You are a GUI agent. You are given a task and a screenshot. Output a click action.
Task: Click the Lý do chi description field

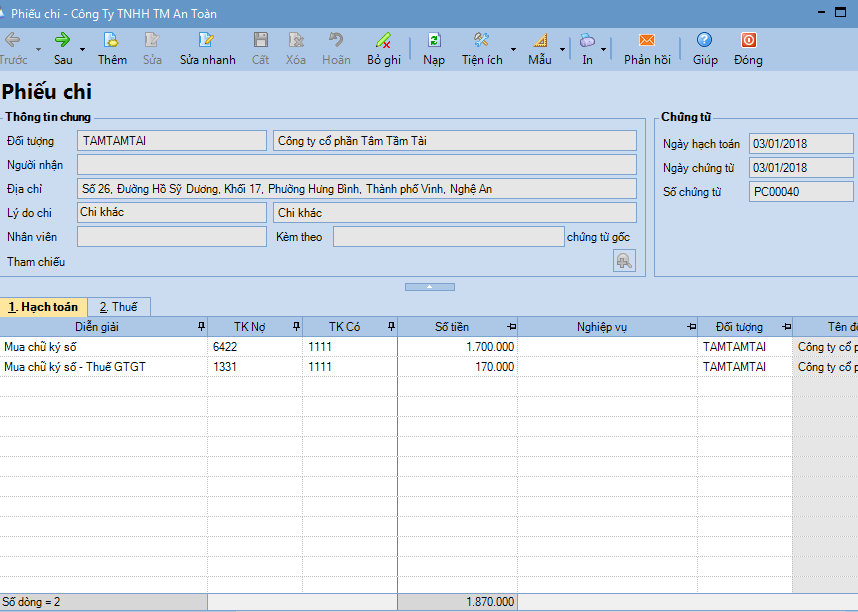[455, 212]
